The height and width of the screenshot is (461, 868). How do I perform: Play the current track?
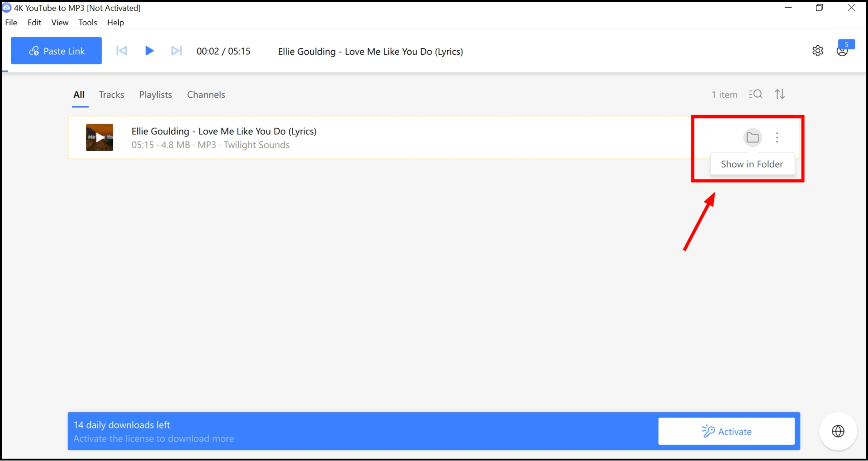pyautogui.click(x=149, y=51)
